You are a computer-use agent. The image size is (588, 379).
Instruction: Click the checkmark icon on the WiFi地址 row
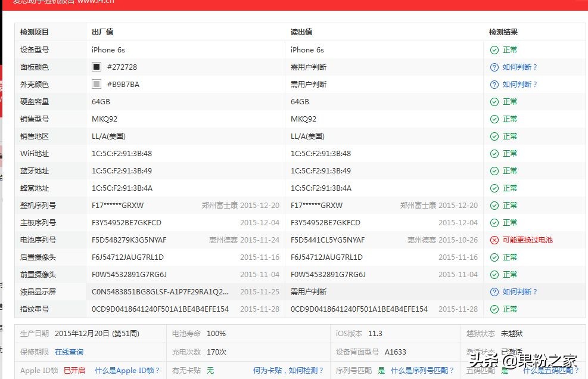coord(494,153)
